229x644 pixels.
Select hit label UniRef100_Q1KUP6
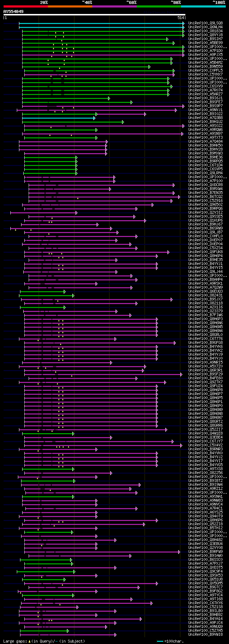pyautogui.click(x=205, y=220)
